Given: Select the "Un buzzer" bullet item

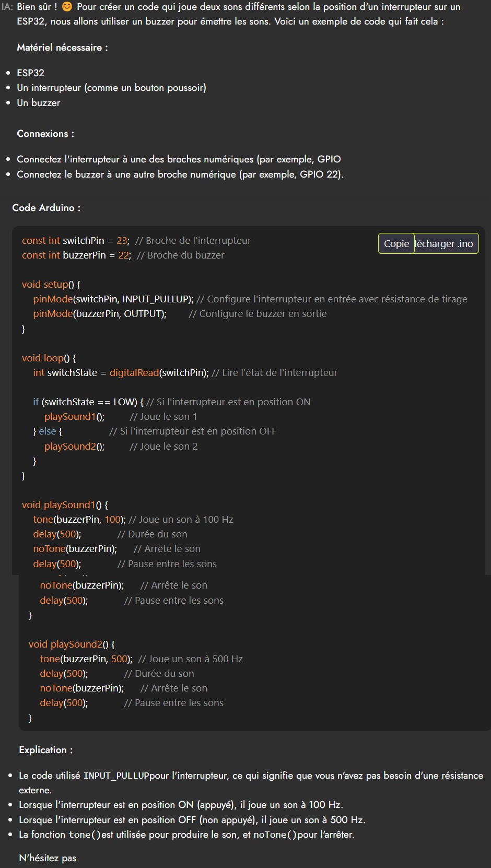Looking at the screenshot, I should [x=38, y=103].
